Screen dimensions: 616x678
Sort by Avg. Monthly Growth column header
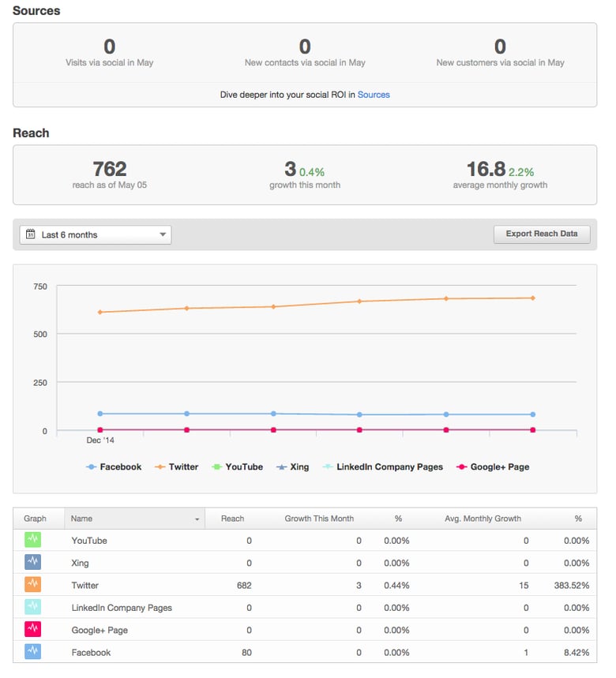pyautogui.click(x=483, y=519)
